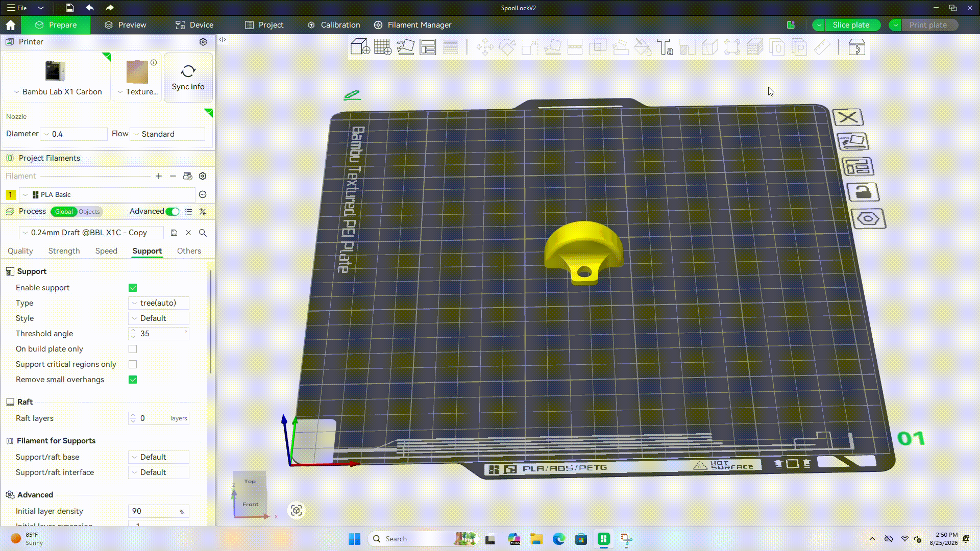Open Flow Standard dropdown
The height and width of the screenshot is (551, 980).
(x=167, y=134)
